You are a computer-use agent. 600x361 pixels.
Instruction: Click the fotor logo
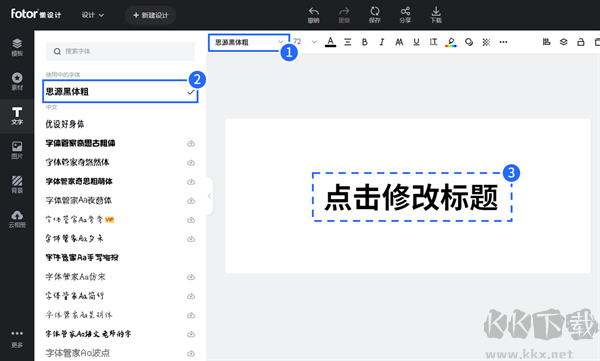coord(36,14)
